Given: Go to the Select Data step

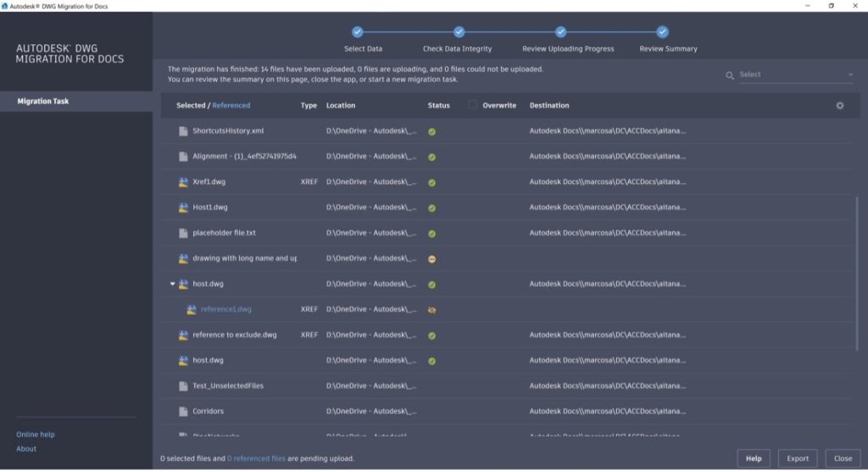Looking at the screenshot, I should 357,32.
